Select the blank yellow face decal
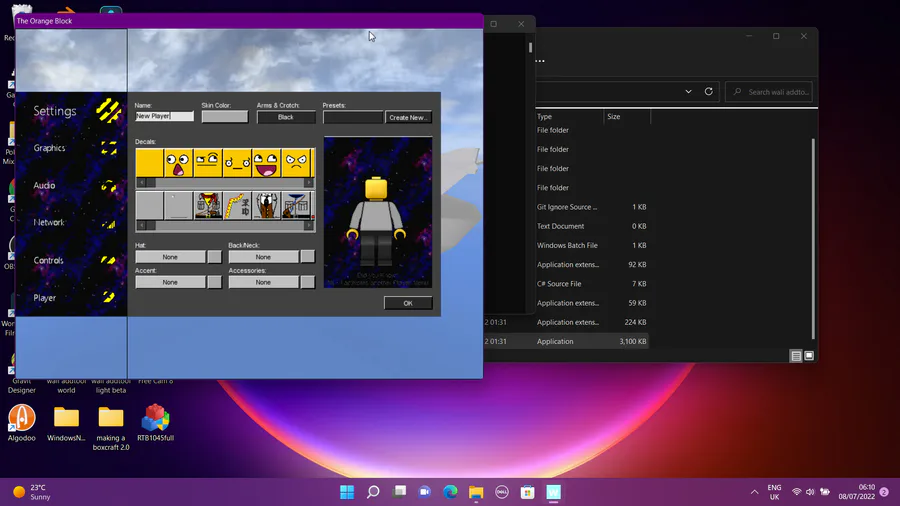Viewport: 900px width, 506px height. click(x=149, y=163)
